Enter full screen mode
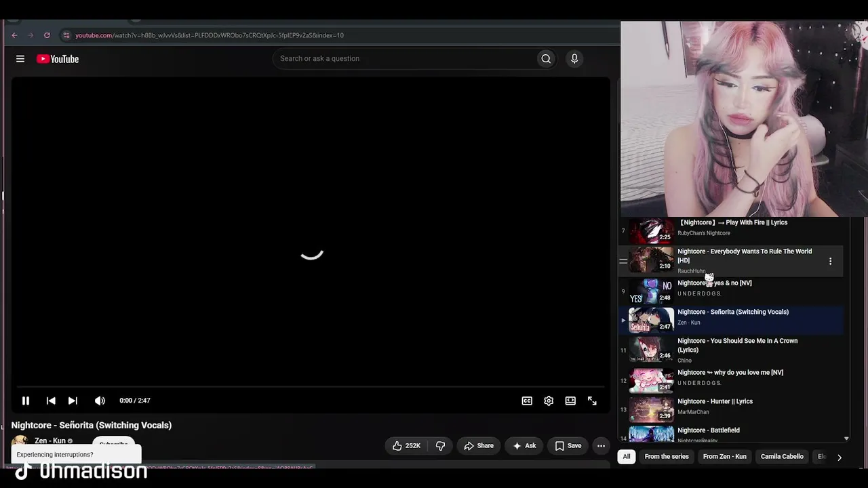The height and width of the screenshot is (488, 868). [x=592, y=401]
